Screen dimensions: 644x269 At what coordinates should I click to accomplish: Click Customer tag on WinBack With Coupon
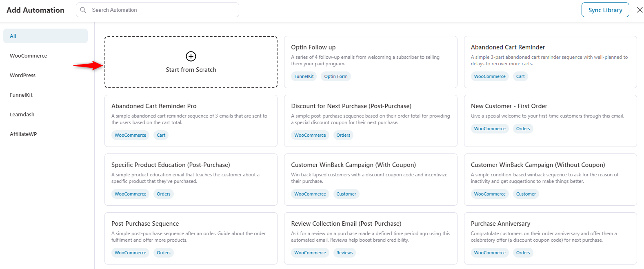click(346, 194)
